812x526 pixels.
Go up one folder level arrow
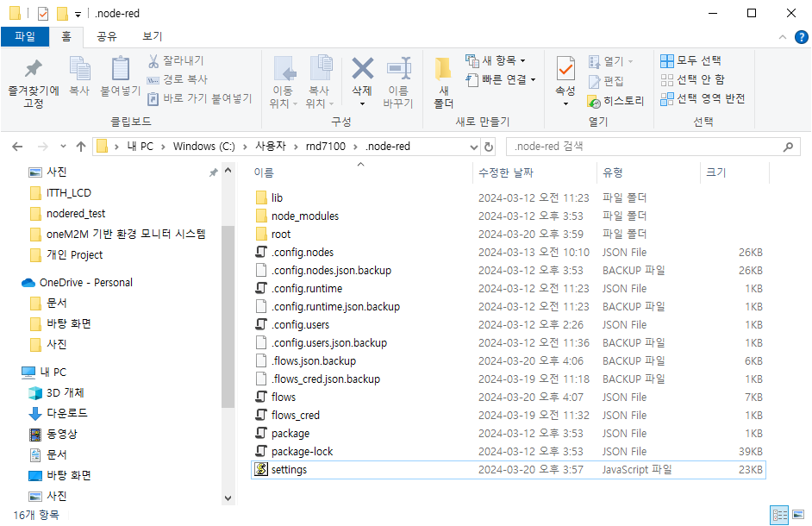click(x=81, y=147)
